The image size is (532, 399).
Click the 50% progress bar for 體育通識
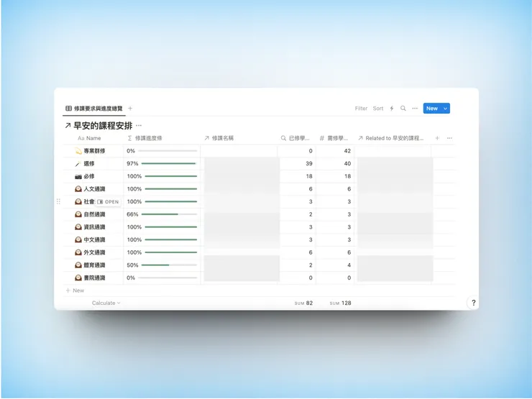click(169, 265)
